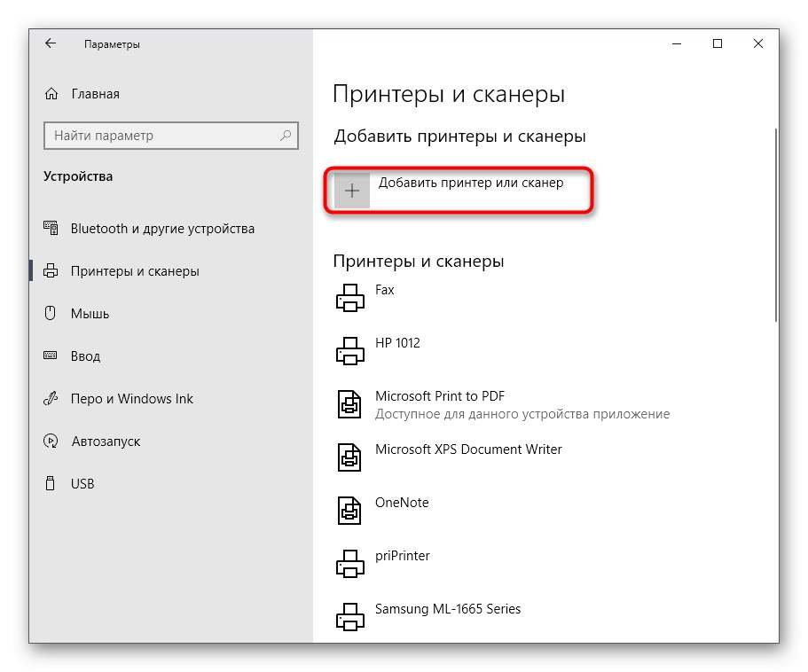Click the priPrinter device icon

pyautogui.click(x=349, y=563)
